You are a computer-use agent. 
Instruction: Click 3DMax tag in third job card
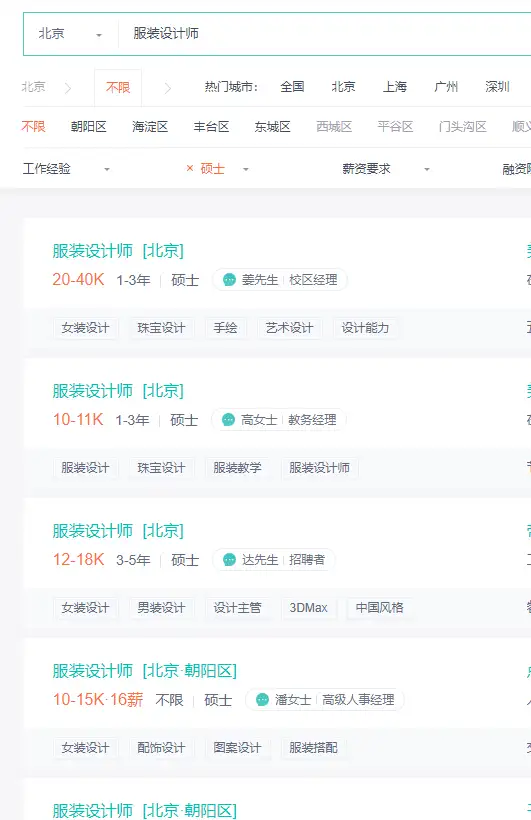pos(308,608)
